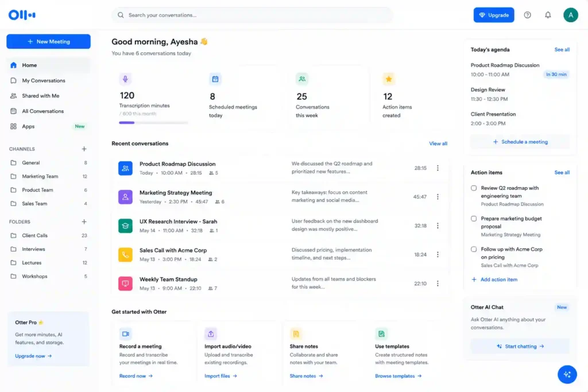588x392 pixels.
Task: Click Schedule a meeting
Action: pos(520,142)
